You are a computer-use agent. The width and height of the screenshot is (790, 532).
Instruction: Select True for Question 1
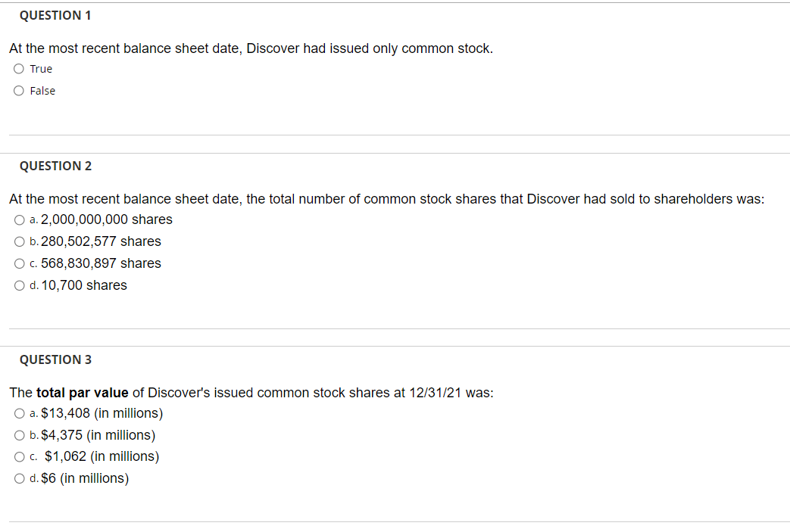(18, 68)
